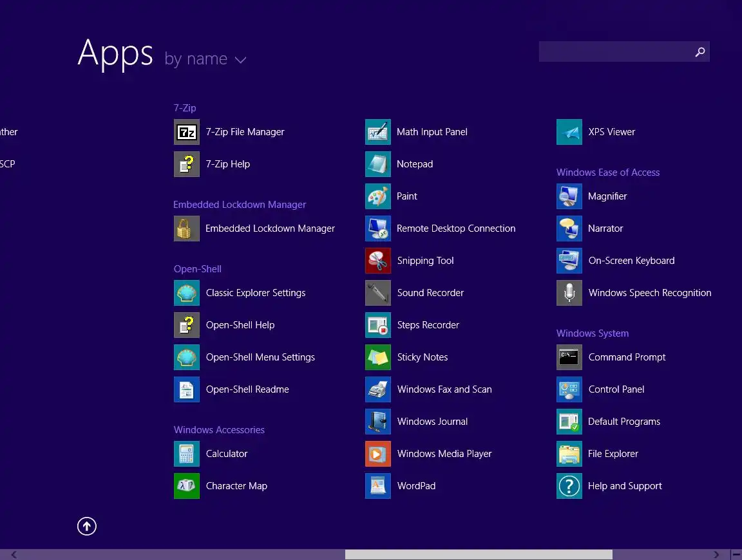Select the Windows Accessories group header
The width and height of the screenshot is (742, 560).
point(219,429)
